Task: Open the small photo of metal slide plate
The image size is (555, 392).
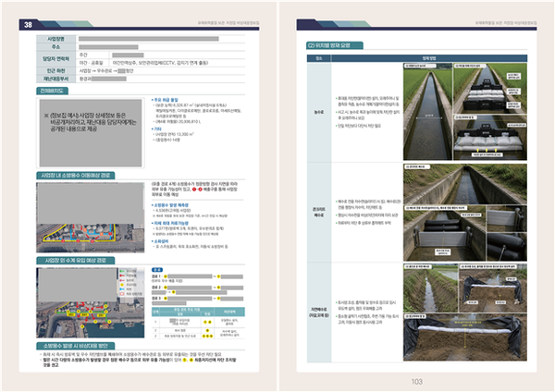Action: tap(507, 218)
